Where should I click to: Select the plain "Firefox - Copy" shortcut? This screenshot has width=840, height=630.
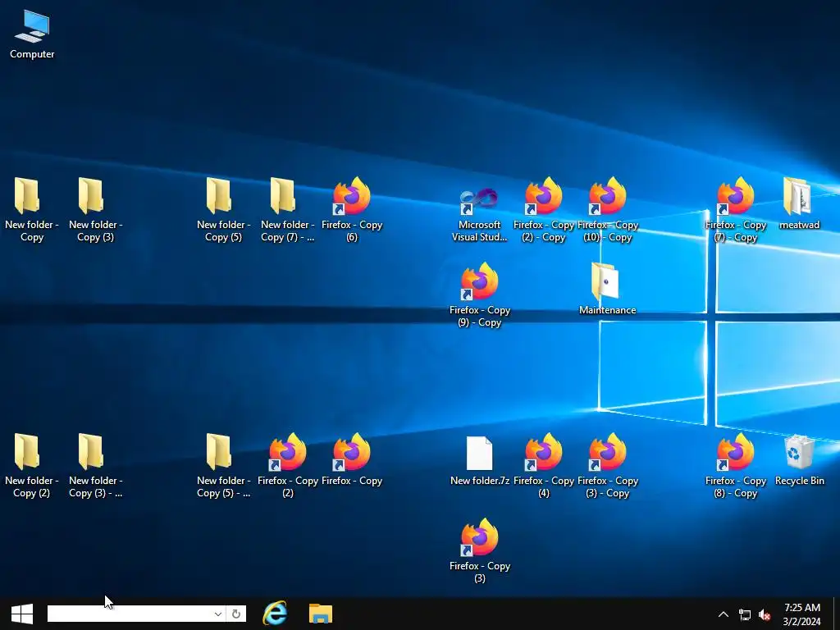coord(352,459)
